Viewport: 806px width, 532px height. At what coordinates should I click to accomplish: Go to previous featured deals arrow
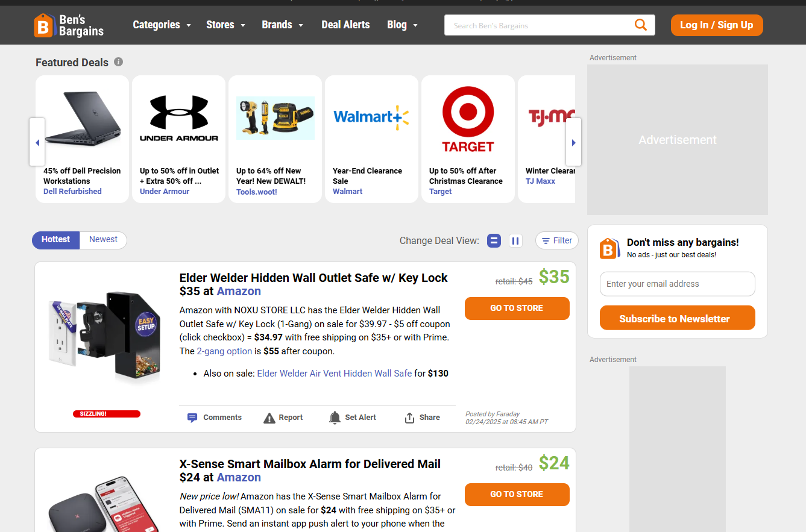click(x=37, y=142)
